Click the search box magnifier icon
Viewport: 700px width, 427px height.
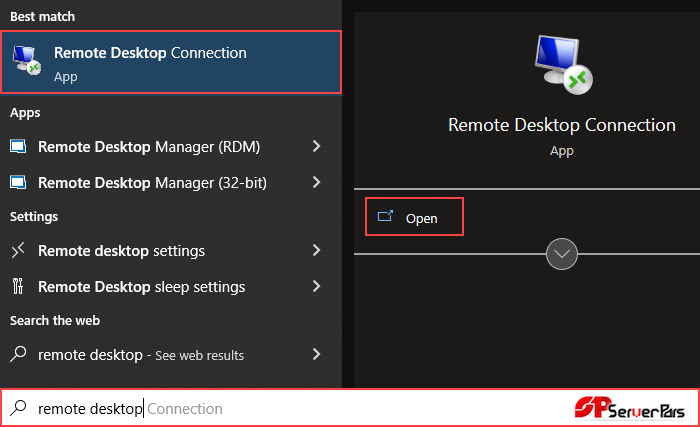[x=18, y=408]
